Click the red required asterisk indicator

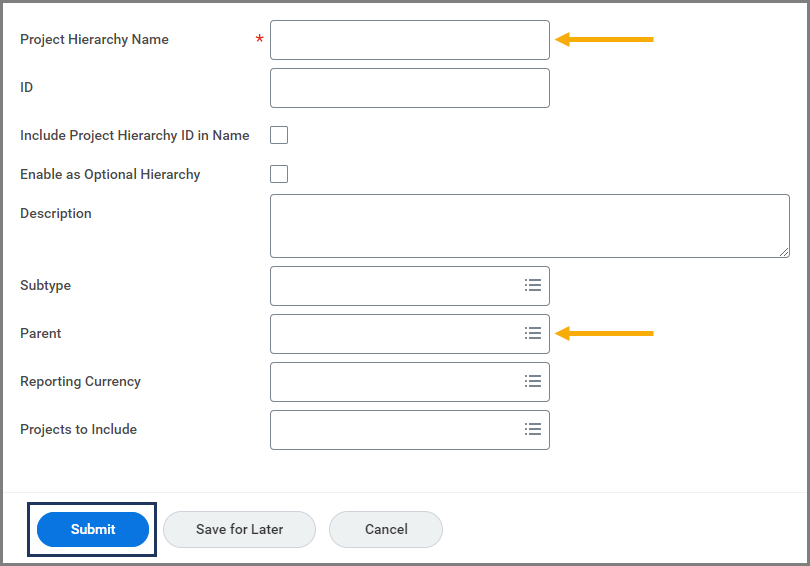pos(260,41)
